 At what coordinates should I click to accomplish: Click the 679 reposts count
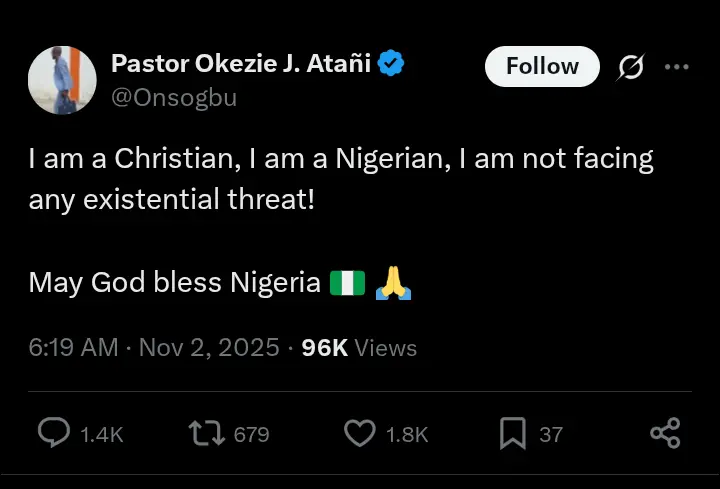click(x=251, y=434)
